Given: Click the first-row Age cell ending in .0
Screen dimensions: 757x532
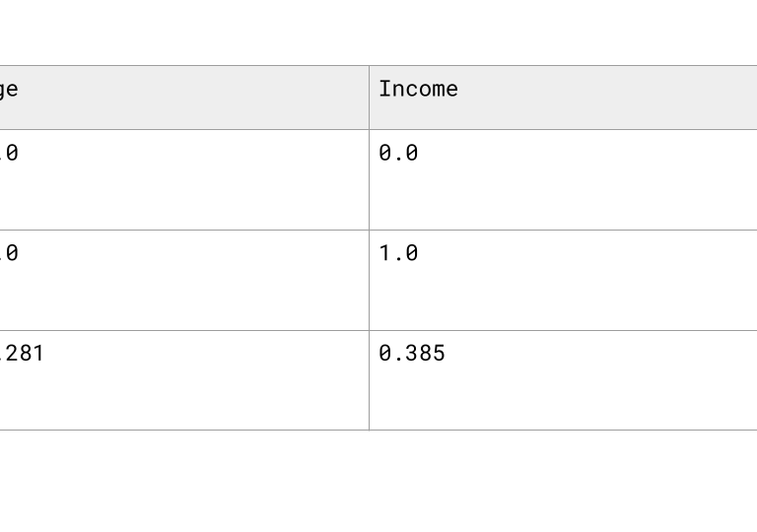Looking at the screenshot, I should (x=184, y=179).
